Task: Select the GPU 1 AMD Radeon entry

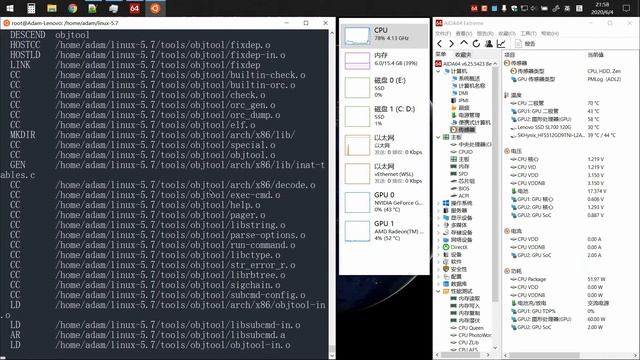Action: coord(384,230)
